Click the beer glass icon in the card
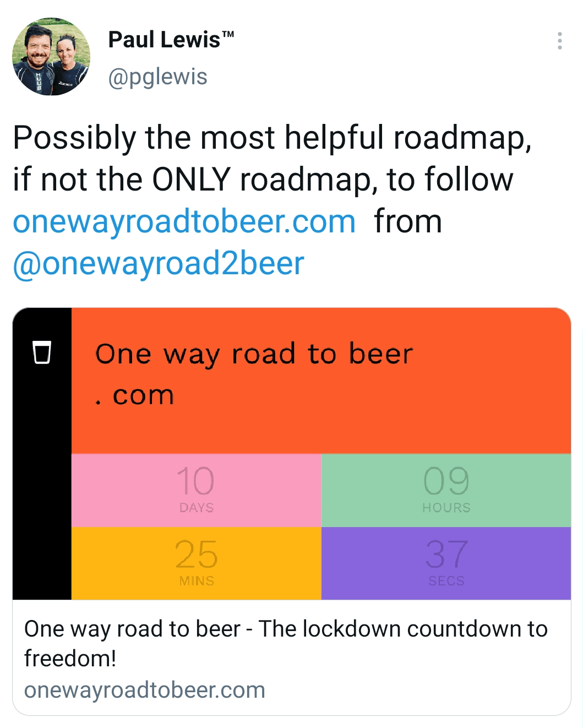The width and height of the screenshot is (583, 728). click(42, 352)
